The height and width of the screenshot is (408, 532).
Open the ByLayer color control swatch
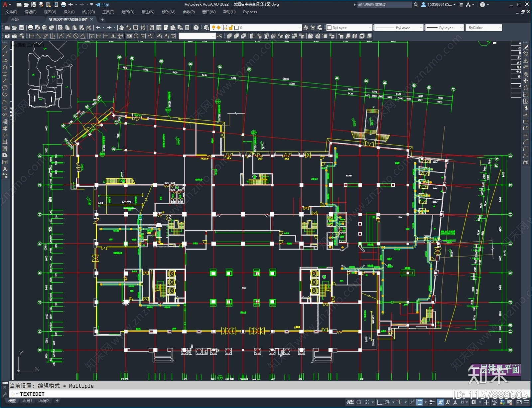[x=349, y=28]
